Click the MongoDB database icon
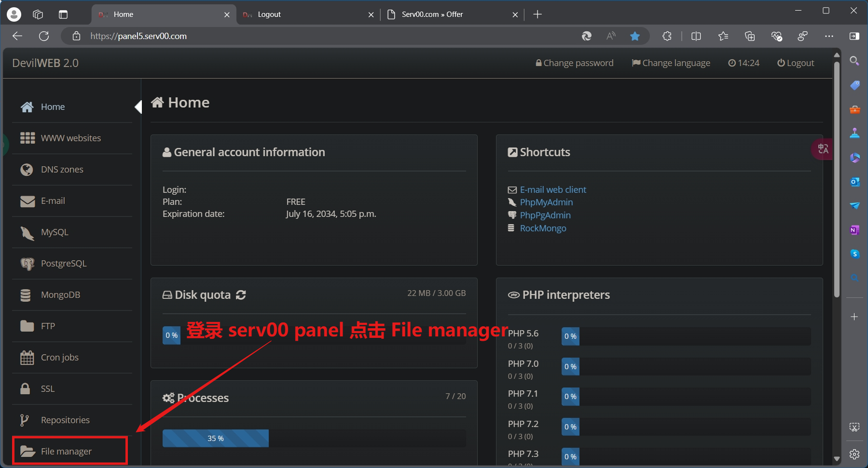This screenshot has height=468, width=868. coord(26,295)
